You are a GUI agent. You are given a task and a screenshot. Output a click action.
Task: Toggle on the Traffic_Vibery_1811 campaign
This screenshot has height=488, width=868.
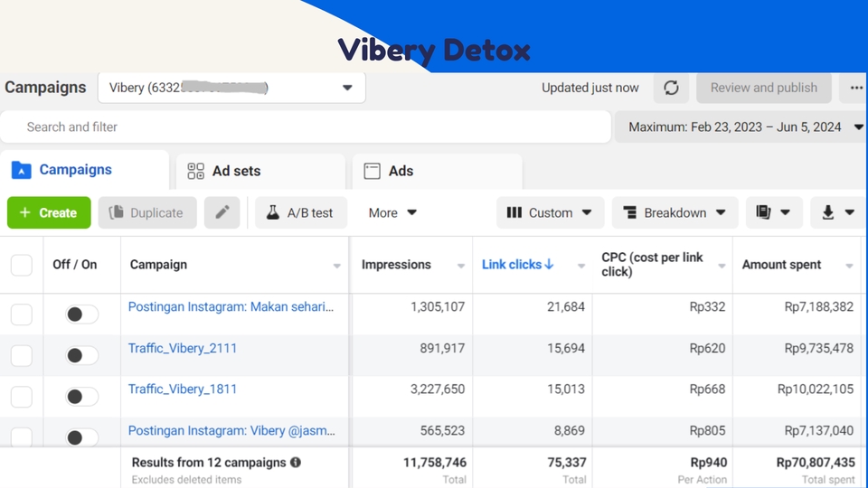tap(82, 397)
